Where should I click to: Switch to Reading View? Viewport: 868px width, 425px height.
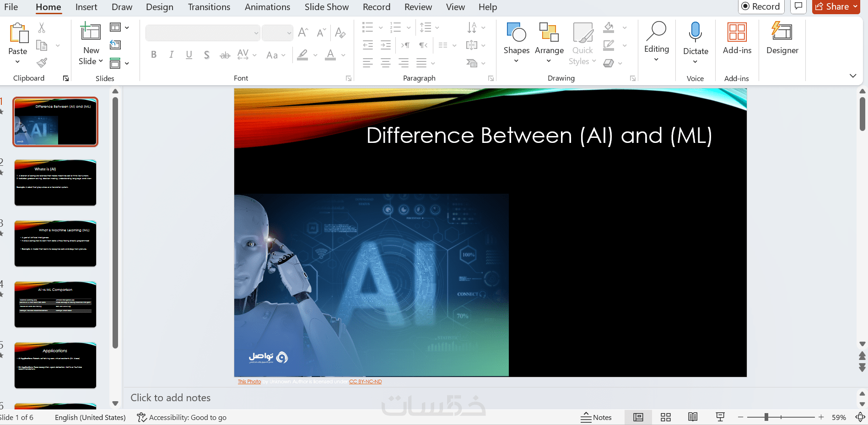tap(693, 417)
